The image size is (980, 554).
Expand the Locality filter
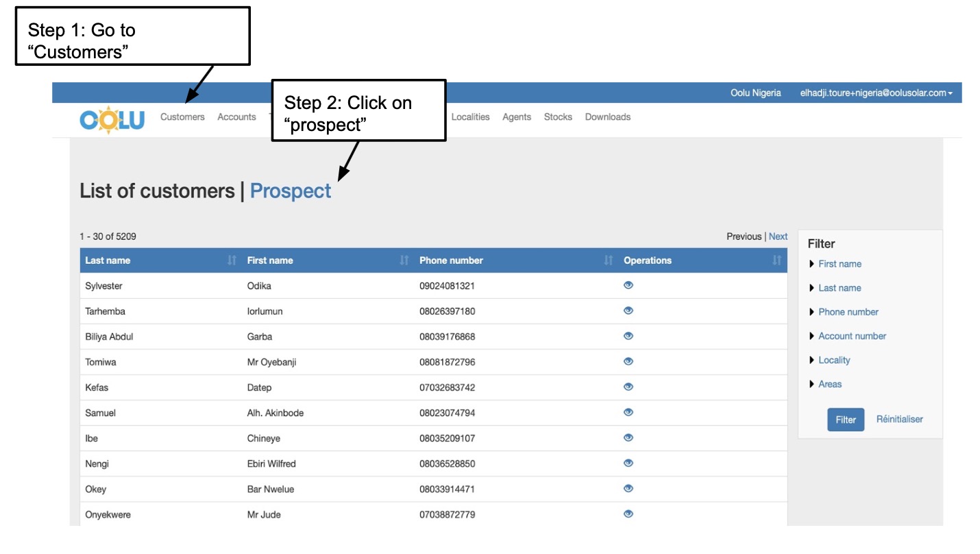(x=833, y=360)
